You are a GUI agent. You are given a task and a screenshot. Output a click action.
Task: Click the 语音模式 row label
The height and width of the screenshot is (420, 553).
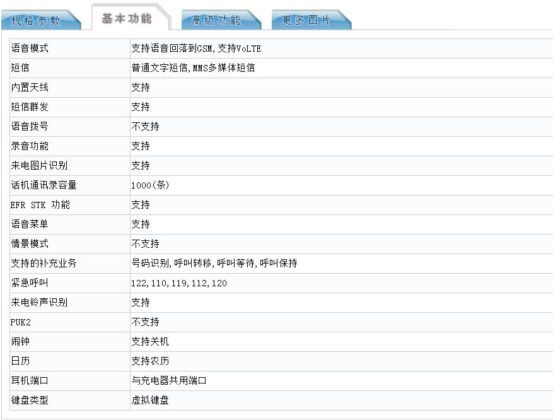coord(30,48)
